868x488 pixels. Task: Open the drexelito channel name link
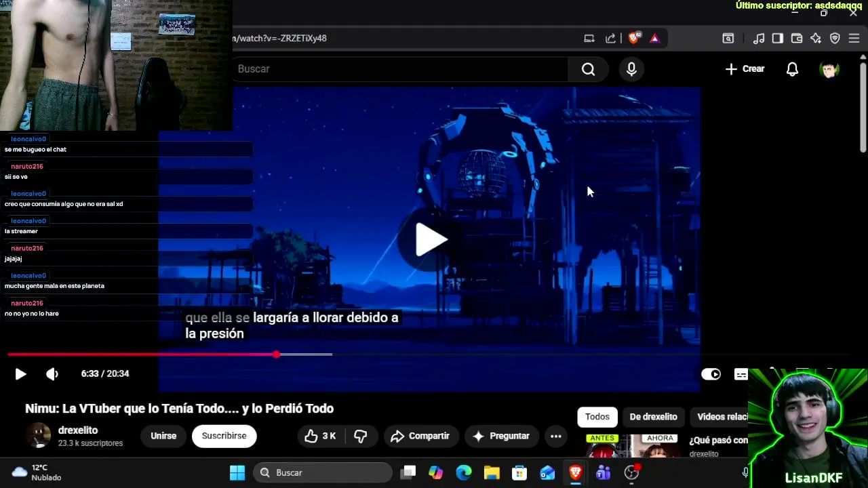(78, 430)
